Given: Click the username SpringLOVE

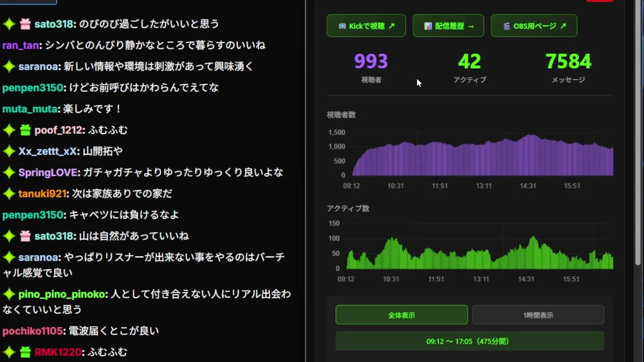Looking at the screenshot, I should coord(48,172).
